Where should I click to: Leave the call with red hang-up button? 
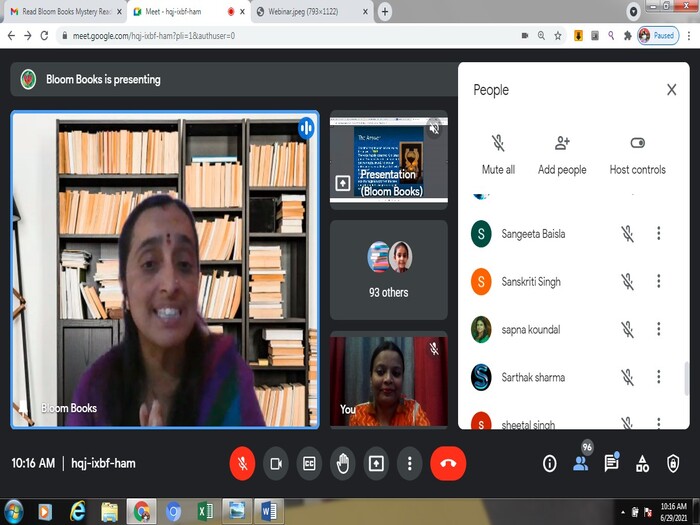click(x=448, y=463)
